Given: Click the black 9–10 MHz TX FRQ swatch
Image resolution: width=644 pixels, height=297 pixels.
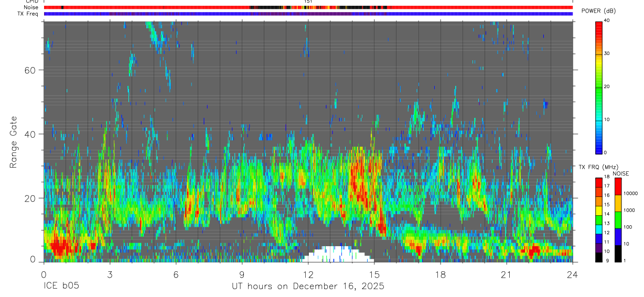Looking at the screenshot, I should 598,257.
